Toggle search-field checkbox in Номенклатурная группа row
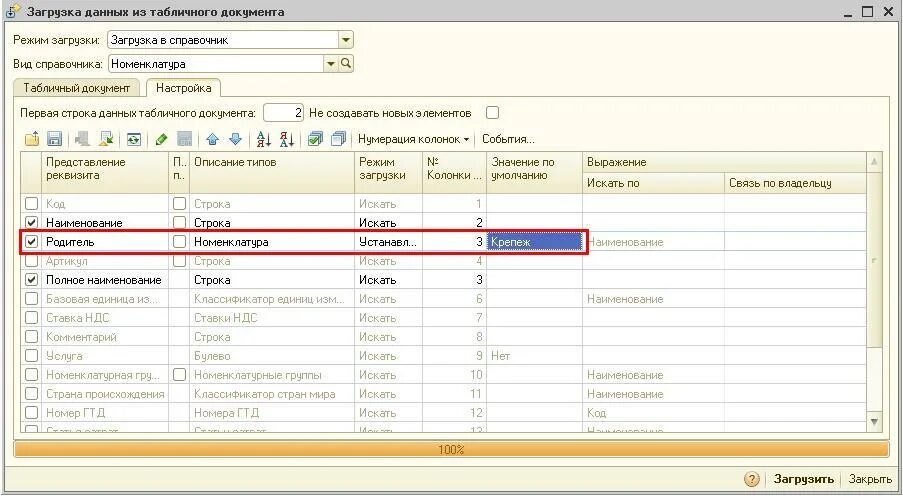The width and height of the screenshot is (903, 496). [x=180, y=374]
